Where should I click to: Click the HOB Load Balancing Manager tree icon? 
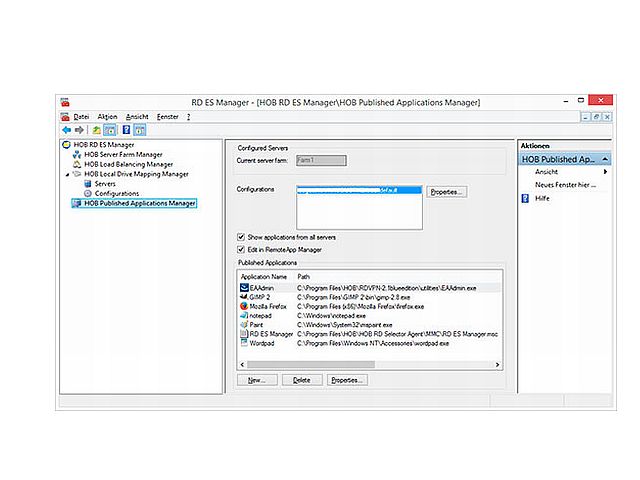(x=77, y=164)
